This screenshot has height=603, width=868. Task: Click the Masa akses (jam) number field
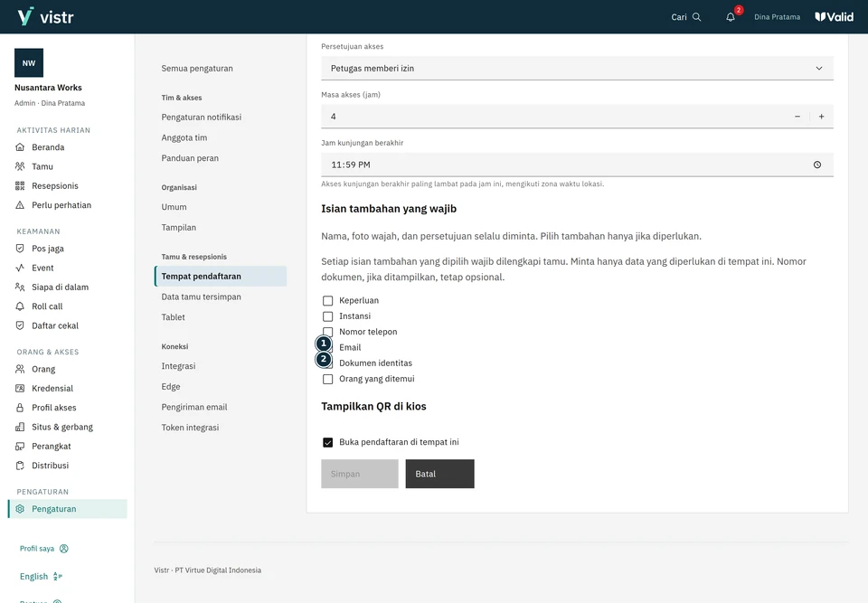click(578, 117)
